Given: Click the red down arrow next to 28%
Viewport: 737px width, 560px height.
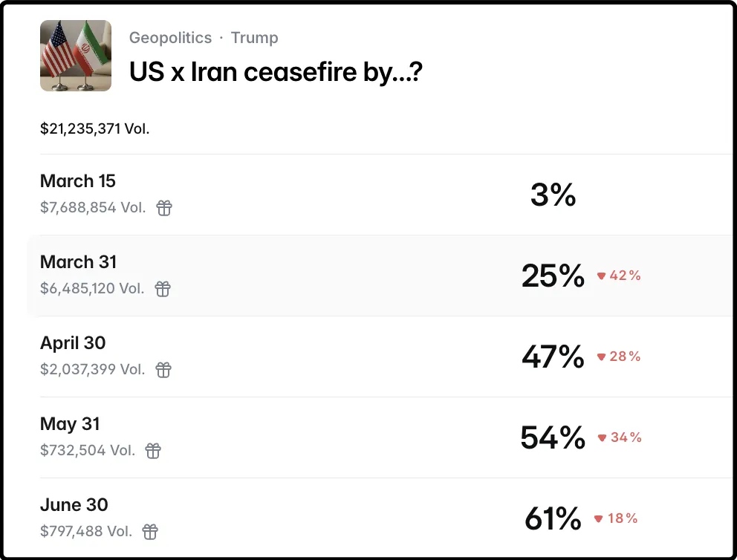Looking at the screenshot, I should point(601,357).
